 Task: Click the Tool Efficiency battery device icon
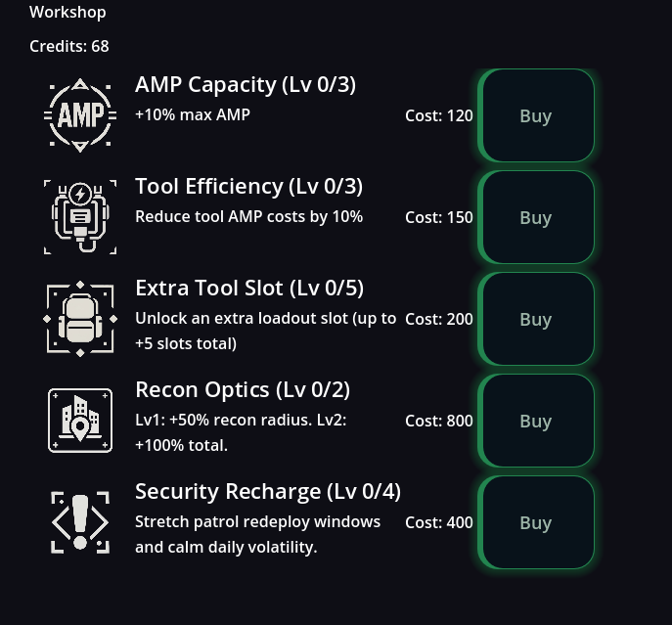point(80,217)
